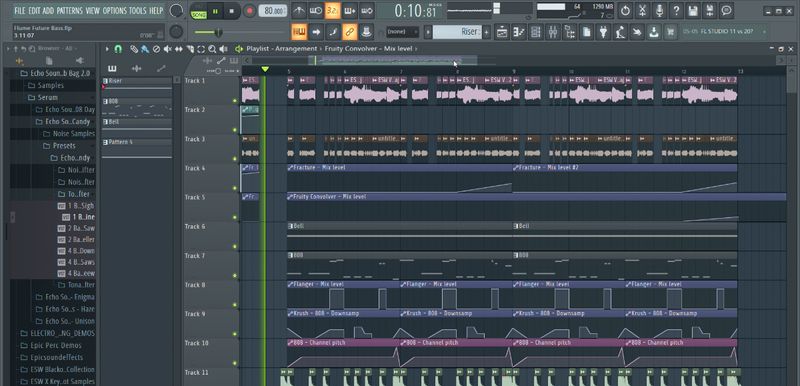Toggle loop recording mode
The width and height of the screenshot is (800, 386).
coord(366,10)
